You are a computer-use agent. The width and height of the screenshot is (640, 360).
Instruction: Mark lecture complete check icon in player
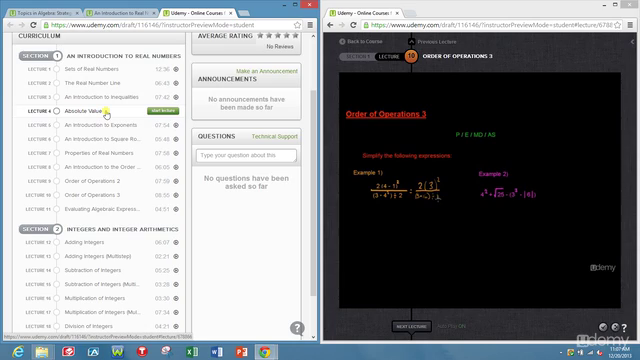[x=603, y=327]
